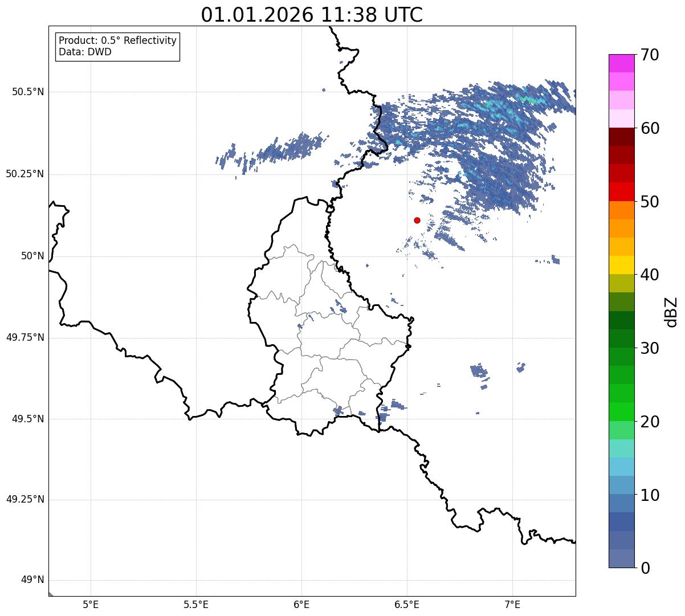The width and height of the screenshot is (685, 616).
Task: Click the bright green swatch at 20 dBZ
Action: click(621, 412)
